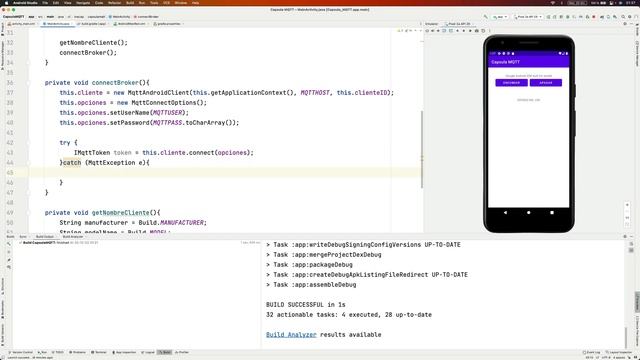Open the macOS Wi-Fi status icon
This screenshot has width=640, height=360.
coord(553,2)
